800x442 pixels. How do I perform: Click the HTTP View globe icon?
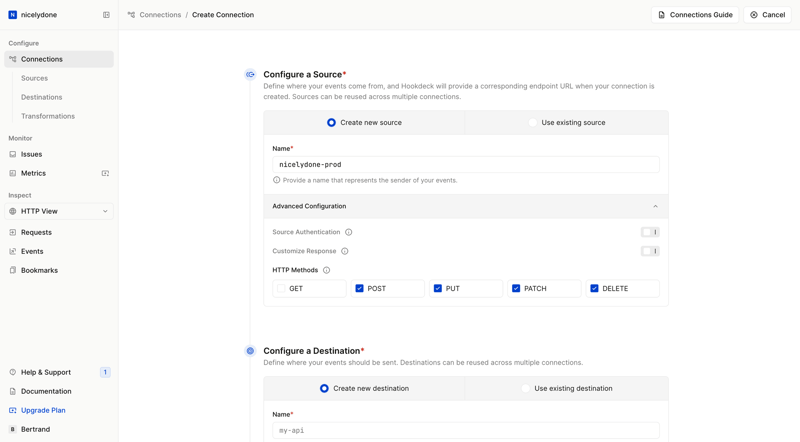(13, 211)
